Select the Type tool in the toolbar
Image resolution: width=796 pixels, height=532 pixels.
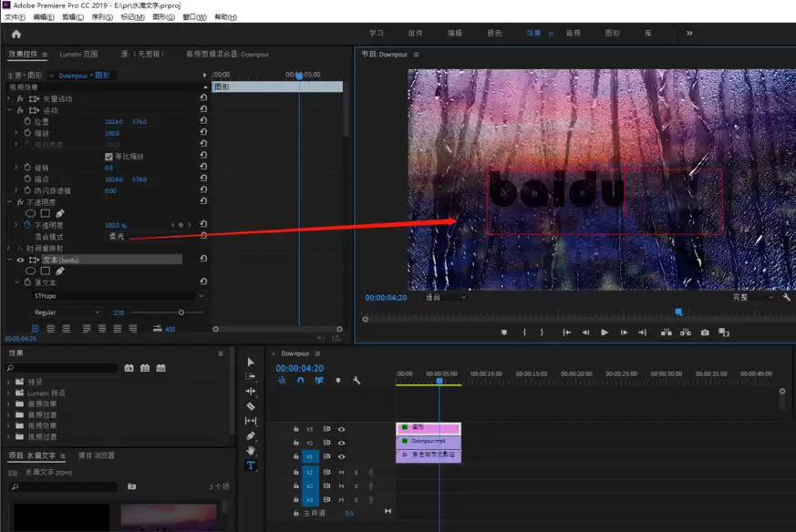252,463
